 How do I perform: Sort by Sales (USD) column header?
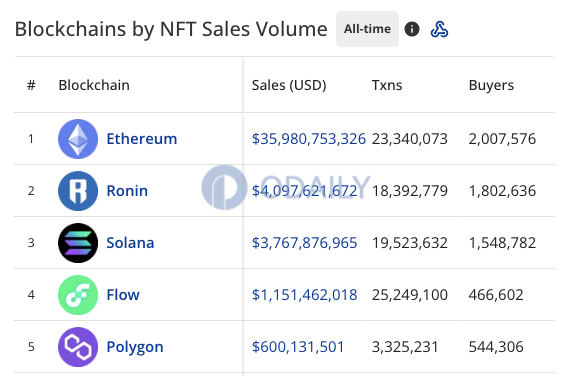click(x=289, y=85)
